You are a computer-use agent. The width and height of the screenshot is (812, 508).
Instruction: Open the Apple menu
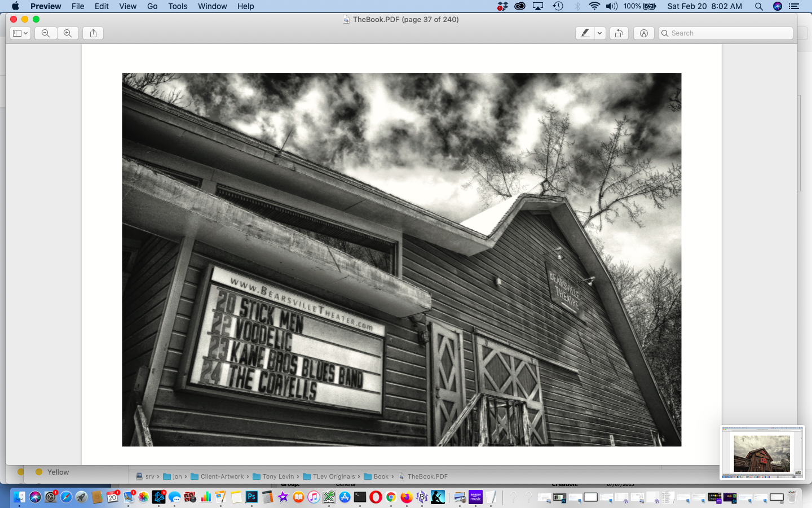click(15, 6)
